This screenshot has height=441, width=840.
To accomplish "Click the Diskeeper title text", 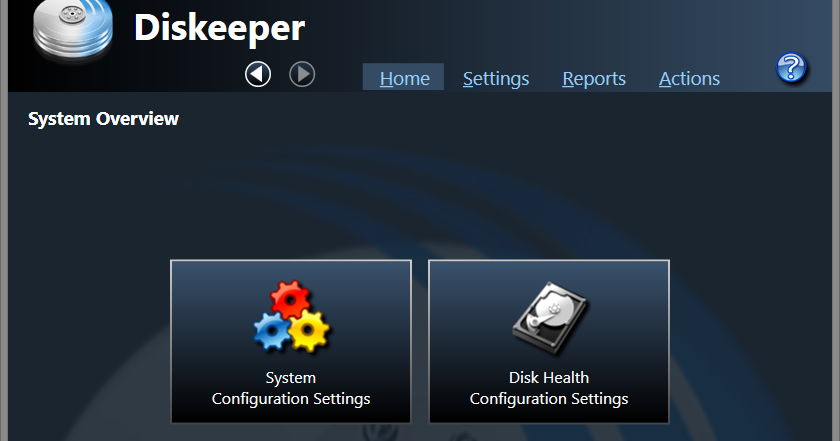I will point(220,28).
